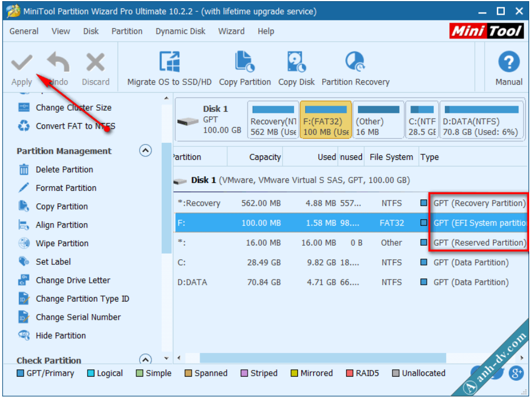Select the F:(FAT32) block in disk map

[x=326, y=120]
